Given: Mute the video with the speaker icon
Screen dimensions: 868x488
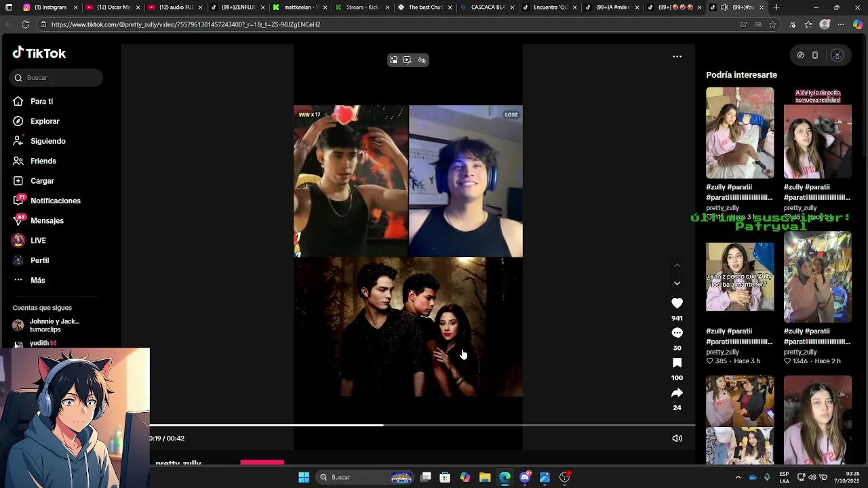Looking at the screenshot, I should click(677, 439).
